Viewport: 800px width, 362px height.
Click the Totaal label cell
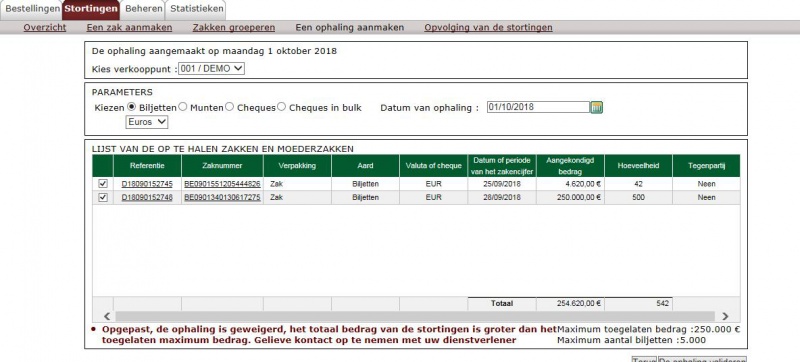tap(502, 303)
